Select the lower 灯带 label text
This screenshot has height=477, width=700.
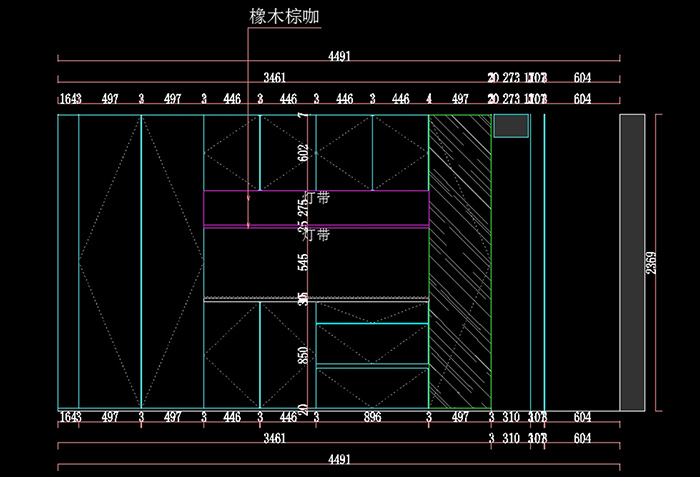tap(316, 236)
